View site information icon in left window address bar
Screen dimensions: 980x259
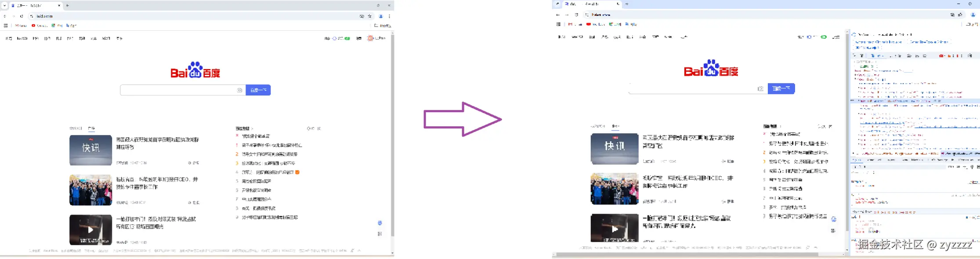[x=32, y=16]
